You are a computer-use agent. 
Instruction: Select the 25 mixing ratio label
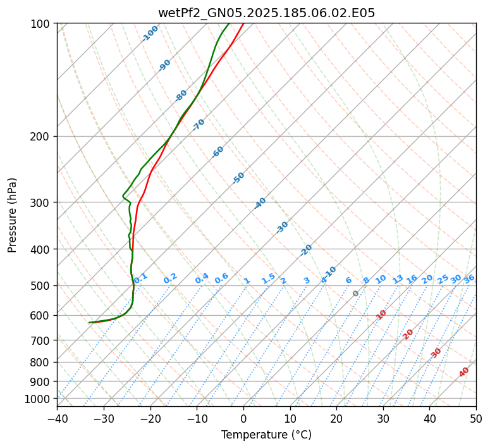(443, 279)
